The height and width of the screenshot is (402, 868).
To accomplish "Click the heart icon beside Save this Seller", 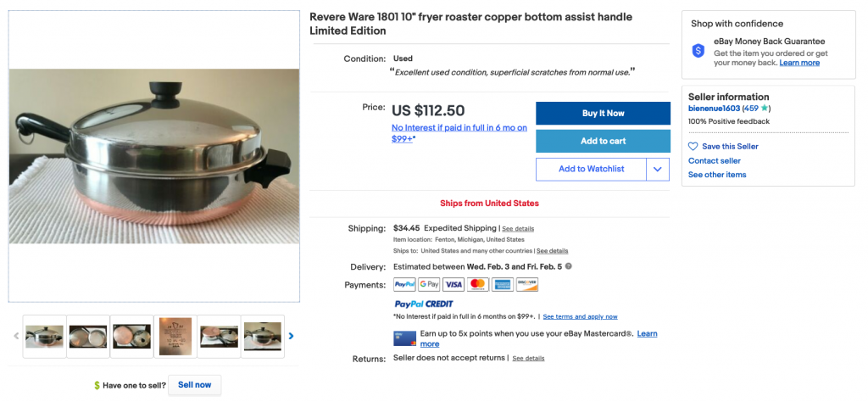I will click(693, 147).
